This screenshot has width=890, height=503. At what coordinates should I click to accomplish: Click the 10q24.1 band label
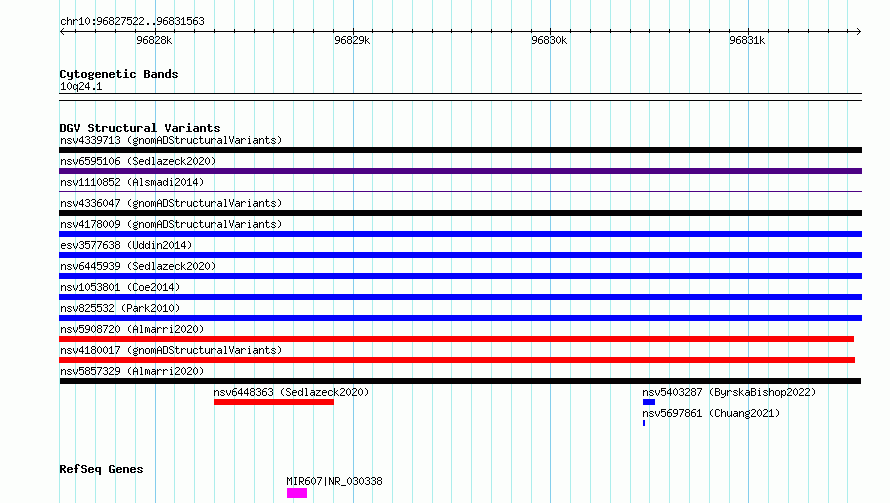(81, 86)
